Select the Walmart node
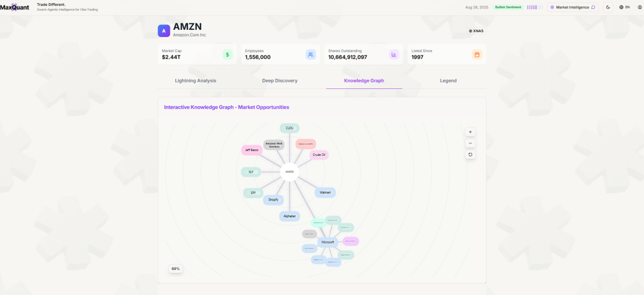 (x=326, y=192)
